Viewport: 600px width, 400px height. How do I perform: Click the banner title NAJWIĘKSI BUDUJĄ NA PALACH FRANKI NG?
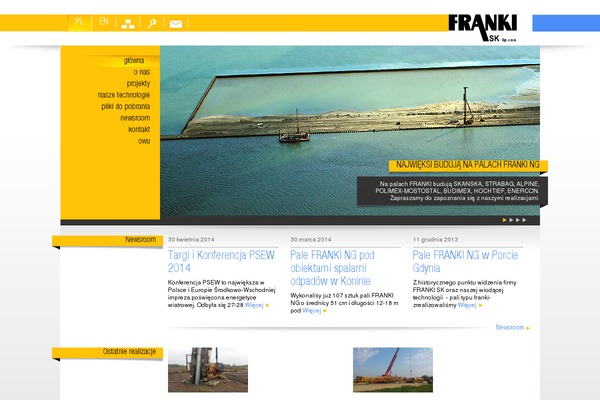(468, 165)
